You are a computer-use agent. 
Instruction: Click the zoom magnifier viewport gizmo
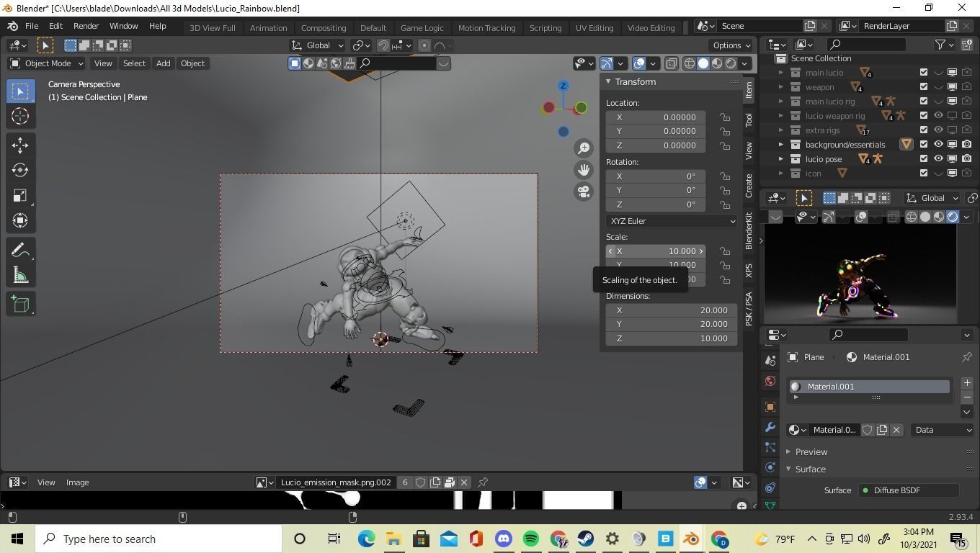[x=584, y=148]
